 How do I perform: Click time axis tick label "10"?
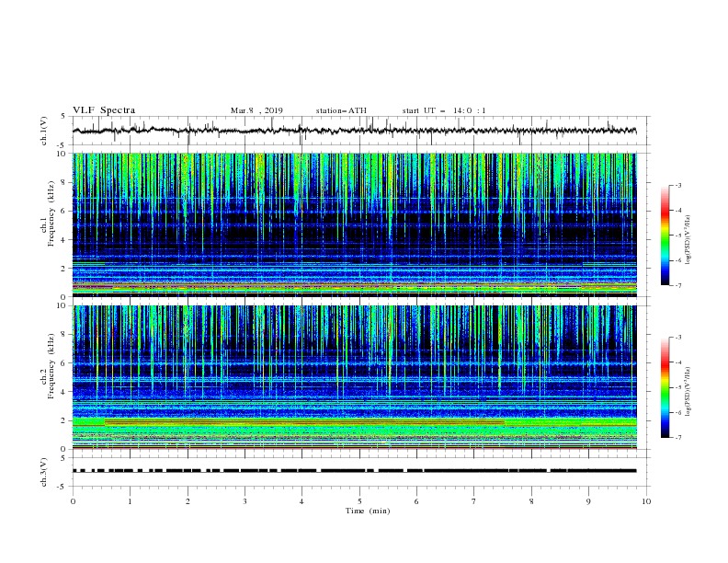(646, 501)
